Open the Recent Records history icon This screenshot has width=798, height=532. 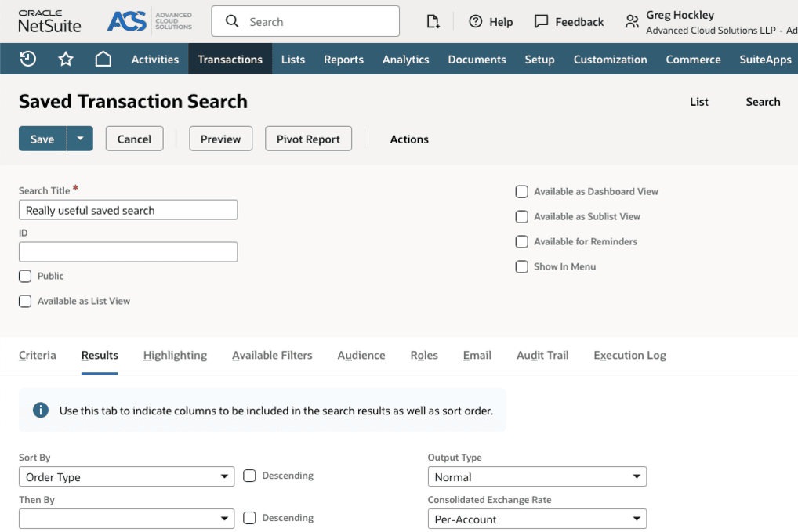[x=28, y=59]
